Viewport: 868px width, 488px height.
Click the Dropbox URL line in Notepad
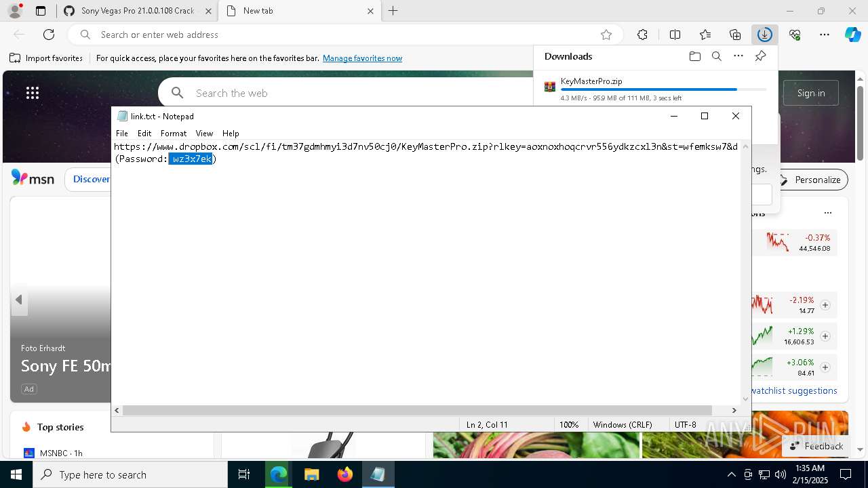(x=426, y=146)
